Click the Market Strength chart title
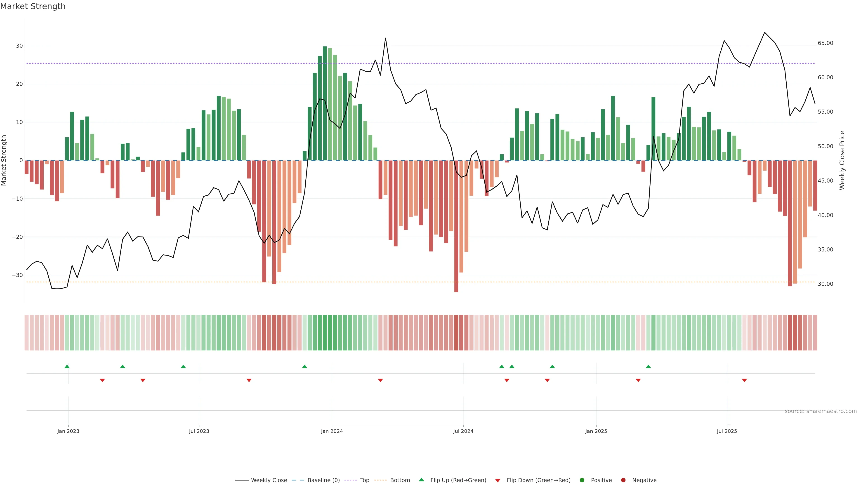Screen dimensions: 868x488 (x=33, y=6)
